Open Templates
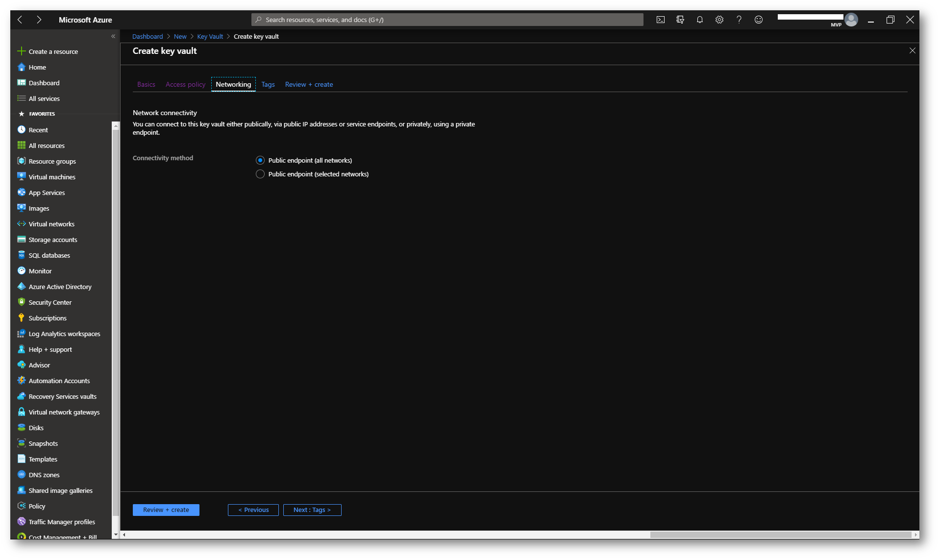The image size is (940, 560). click(43, 459)
